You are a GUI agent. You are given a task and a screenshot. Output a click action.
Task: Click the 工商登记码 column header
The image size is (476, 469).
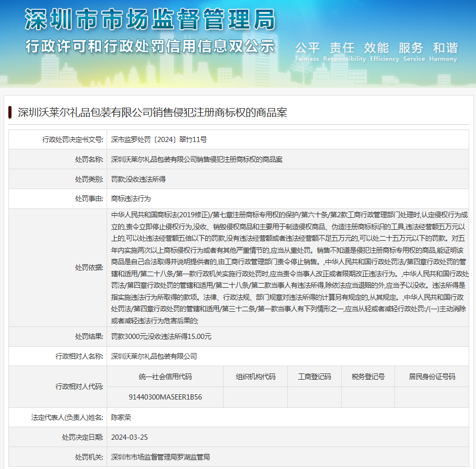[314, 377]
